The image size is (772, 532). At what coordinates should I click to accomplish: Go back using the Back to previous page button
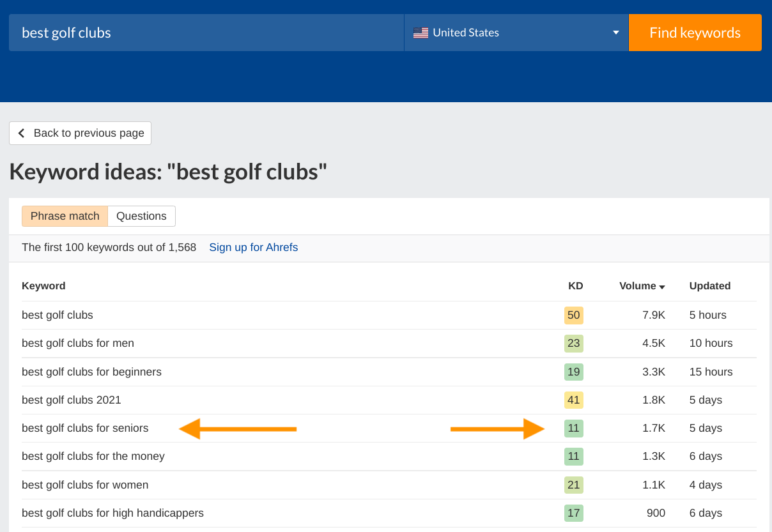(80, 133)
